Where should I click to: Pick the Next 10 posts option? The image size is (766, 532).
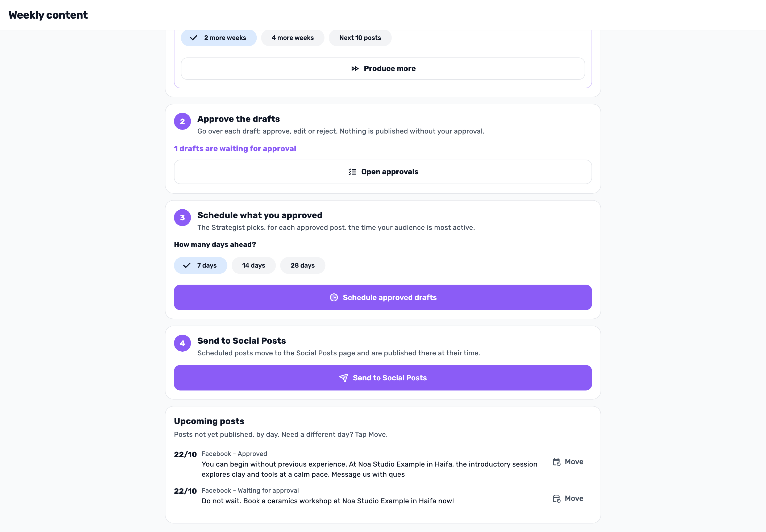click(x=360, y=38)
